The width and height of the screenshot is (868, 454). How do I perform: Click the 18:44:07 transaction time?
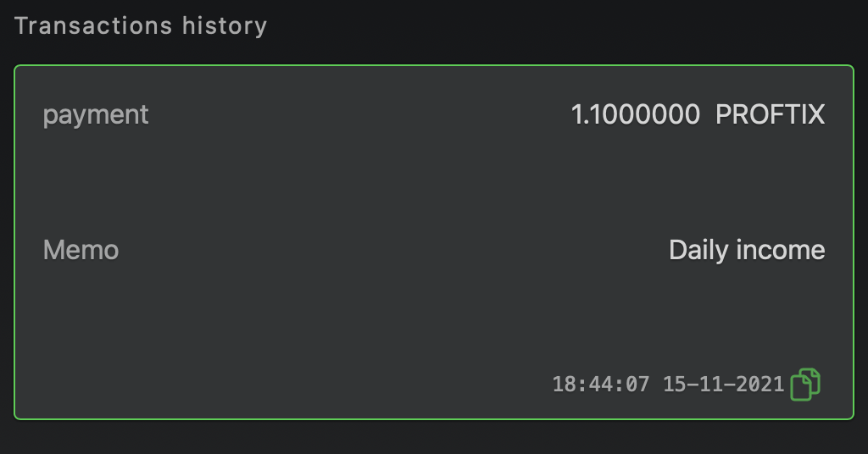click(x=601, y=385)
